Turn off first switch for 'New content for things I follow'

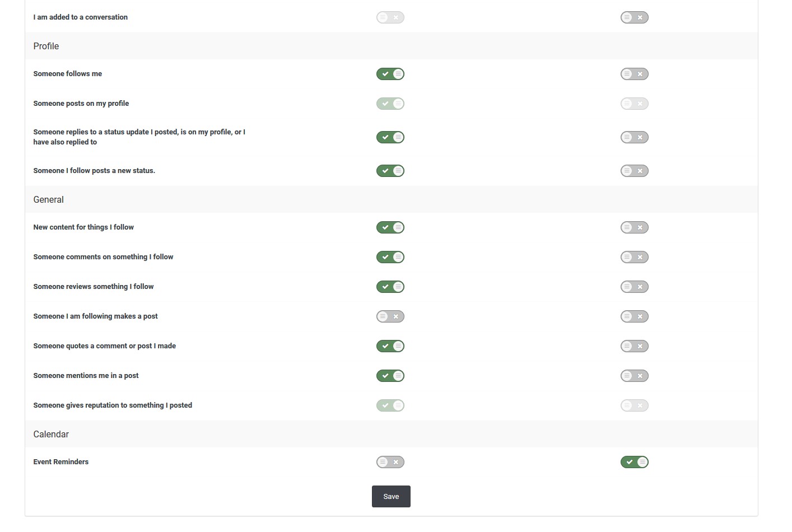click(x=390, y=227)
